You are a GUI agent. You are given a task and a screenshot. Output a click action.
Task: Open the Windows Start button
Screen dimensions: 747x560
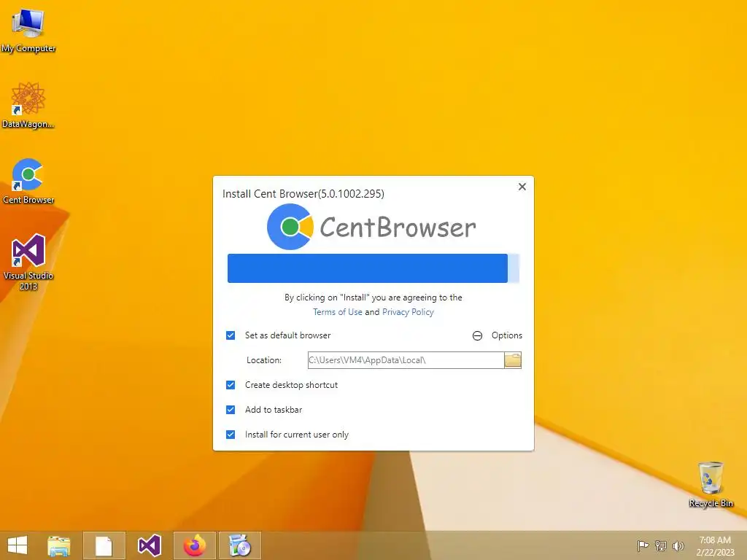(18, 545)
